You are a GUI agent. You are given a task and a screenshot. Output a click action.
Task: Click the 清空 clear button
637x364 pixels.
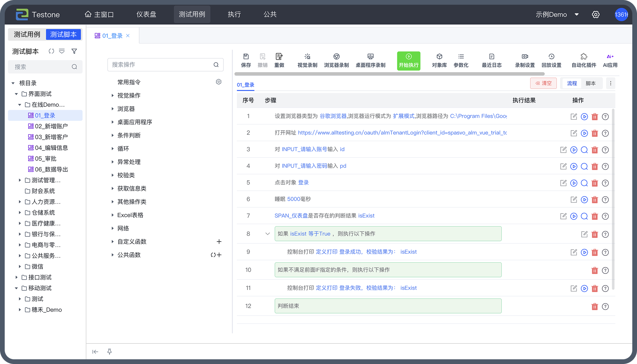click(x=543, y=83)
